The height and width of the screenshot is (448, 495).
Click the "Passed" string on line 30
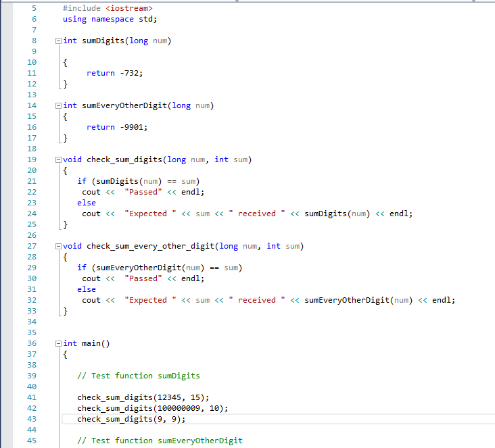(143, 278)
